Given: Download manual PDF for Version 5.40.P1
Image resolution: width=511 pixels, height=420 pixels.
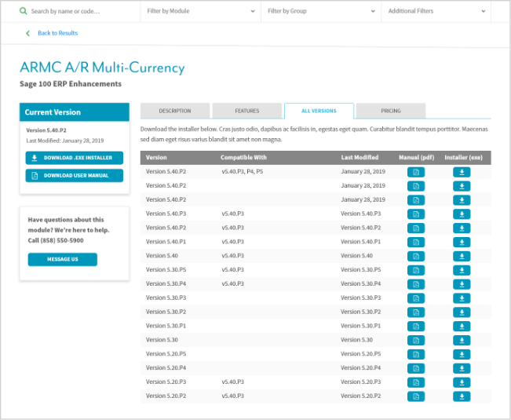Looking at the screenshot, I should click(x=416, y=242).
